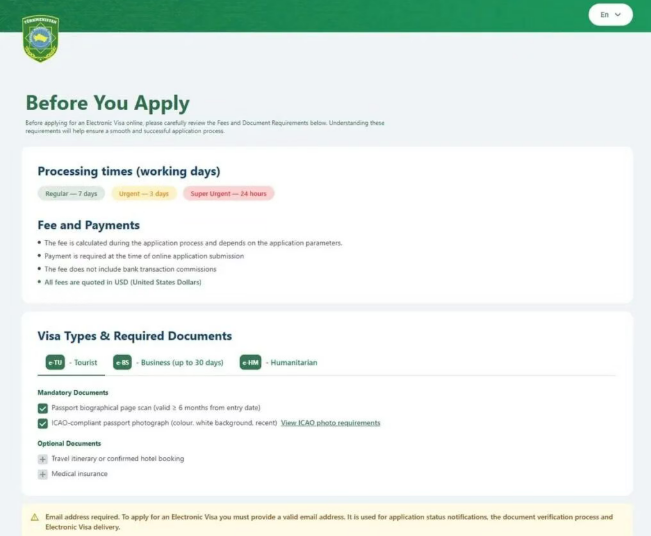Select the Tourist visa tab
Screen dimensions: 651x536
pos(71,363)
